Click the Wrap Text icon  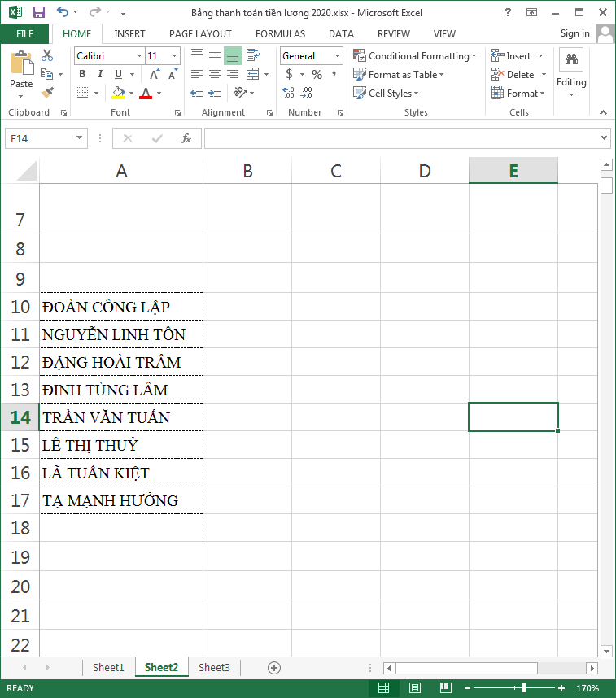[x=252, y=55]
